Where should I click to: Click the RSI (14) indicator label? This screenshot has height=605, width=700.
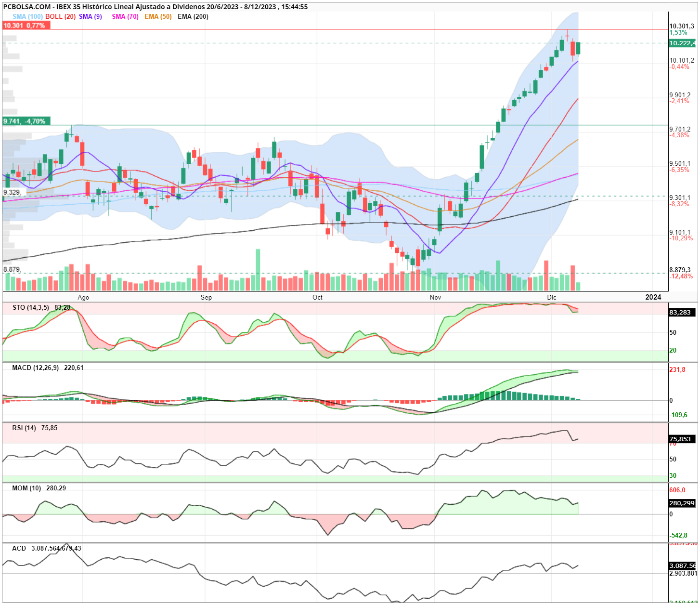point(24,428)
